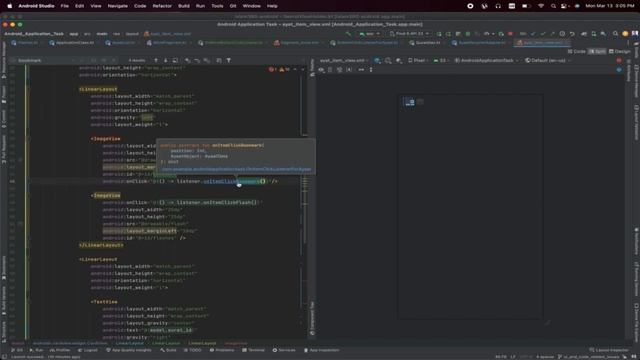Open the Tools menu
This screenshot has height=360, width=640.
[x=217, y=6]
